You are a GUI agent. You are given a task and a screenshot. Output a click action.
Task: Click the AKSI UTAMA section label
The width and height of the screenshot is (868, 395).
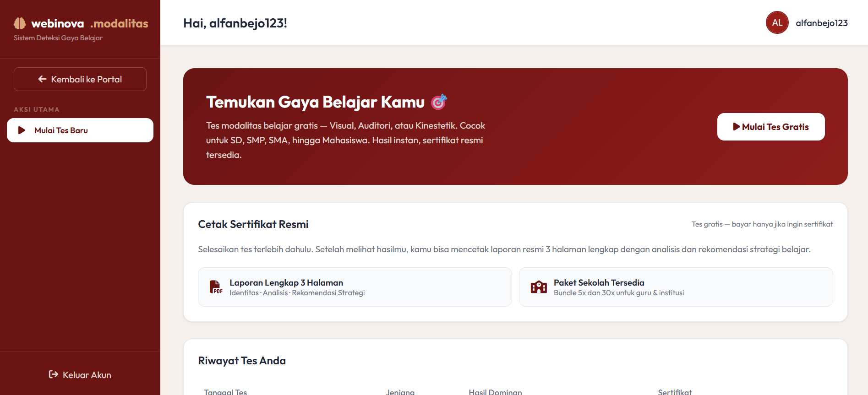[x=37, y=109]
